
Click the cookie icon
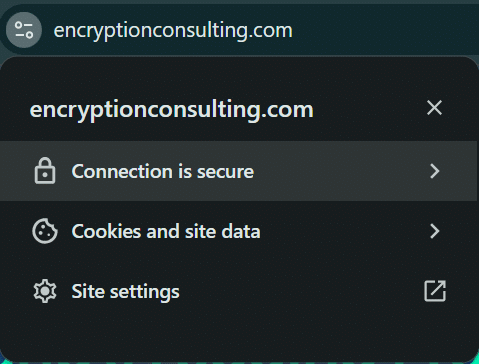tap(45, 231)
